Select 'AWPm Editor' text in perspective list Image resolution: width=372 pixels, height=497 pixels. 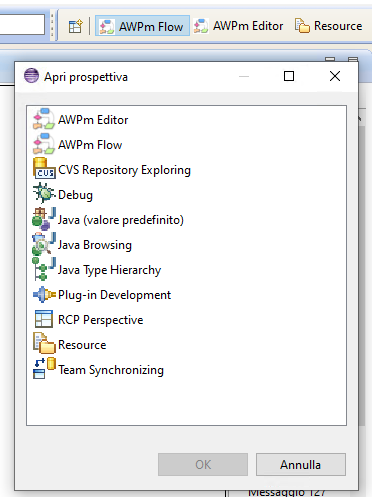tap(93, 120)
